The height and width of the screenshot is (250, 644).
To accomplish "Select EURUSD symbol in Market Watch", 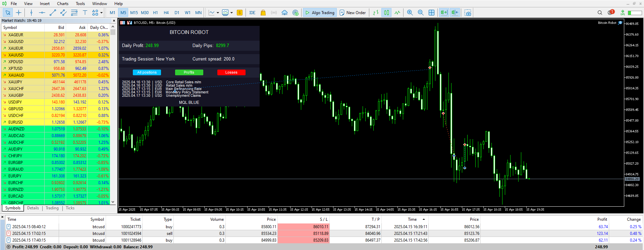I will [x=56, y=122].
